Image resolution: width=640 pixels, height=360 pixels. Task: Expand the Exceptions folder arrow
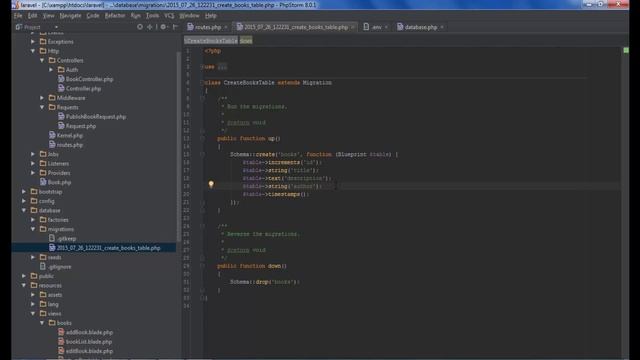pyautogui.click(x=33, y=42)
